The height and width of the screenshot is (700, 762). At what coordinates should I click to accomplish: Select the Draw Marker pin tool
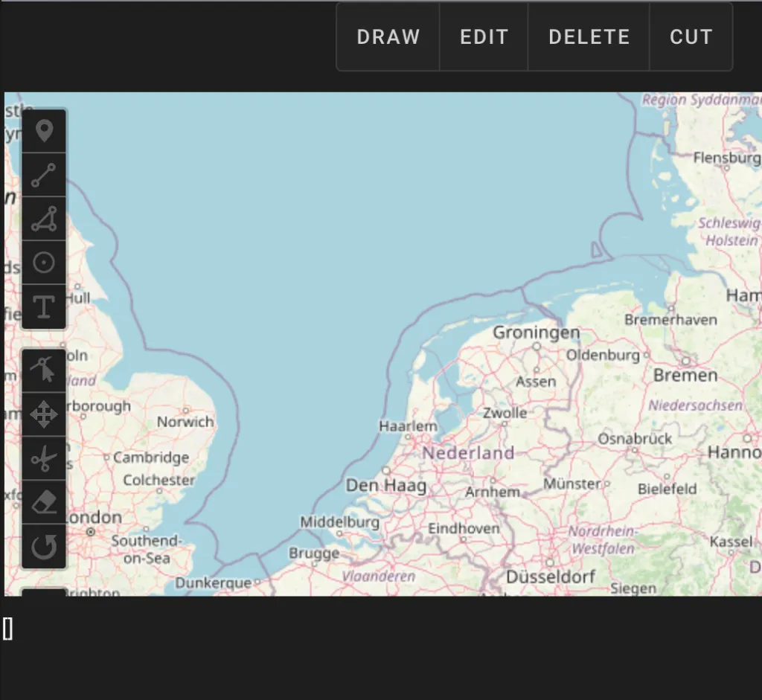tap(44, 132)
